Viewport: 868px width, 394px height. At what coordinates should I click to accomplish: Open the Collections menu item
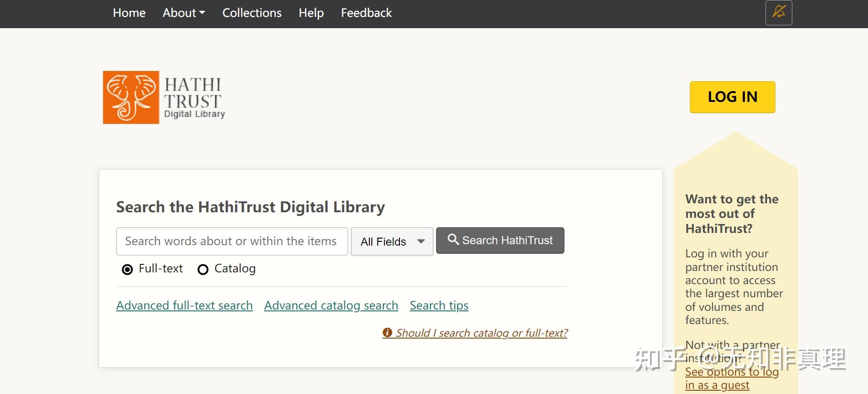point(252,13)
